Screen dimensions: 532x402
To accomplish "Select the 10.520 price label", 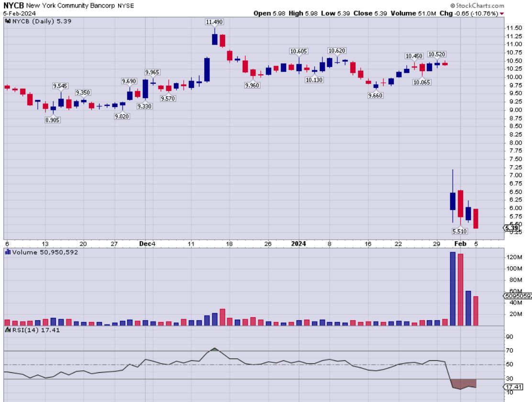I will (x=437, y=55).
